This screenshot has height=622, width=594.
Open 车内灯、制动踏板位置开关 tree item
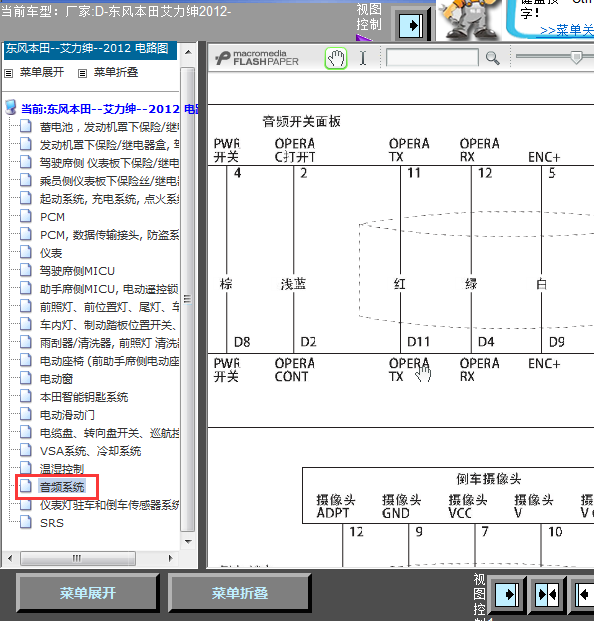(x=108, y=325)
